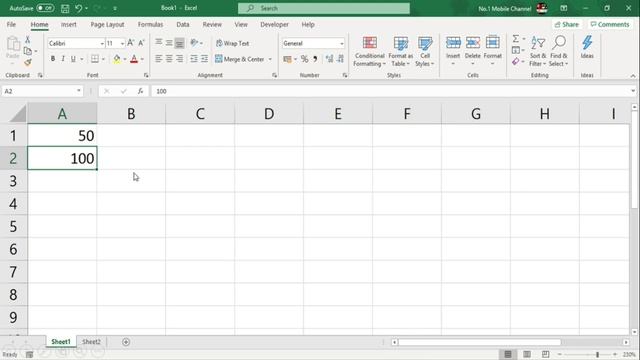Switch to Page Layout view in status bar

(527, 354)
